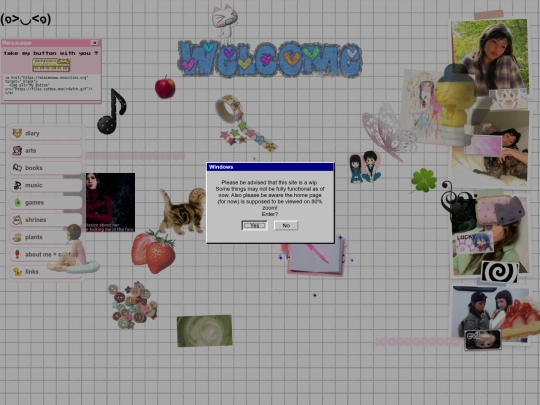The image size is (540, 405).
Task: Click the flower icon beside plants
Action: [x=17, y=237]
